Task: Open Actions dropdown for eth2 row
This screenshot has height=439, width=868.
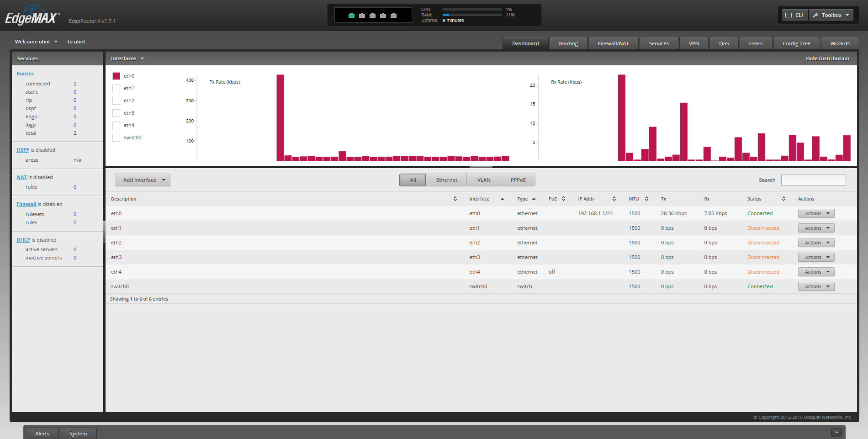Action: pos(816,243)
